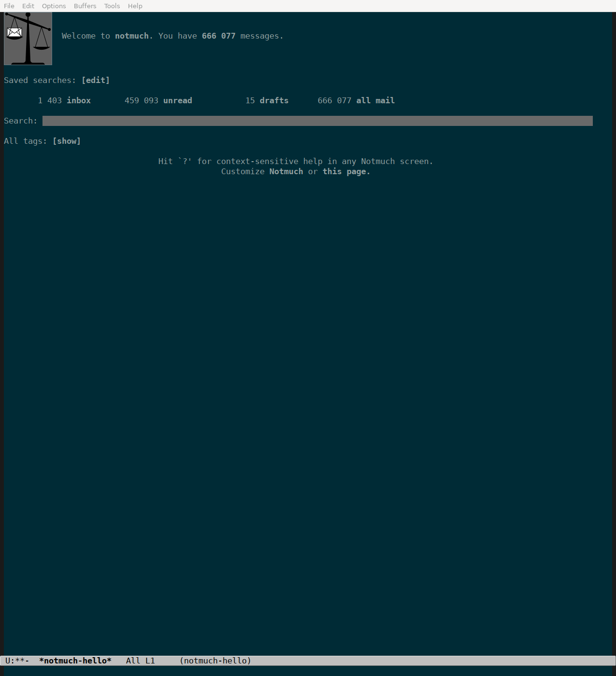Click the Customize Notmuch link
Image resolution: width=616 pixels, height=676 pixels.
pyautogui.click(x=286, y=171)
